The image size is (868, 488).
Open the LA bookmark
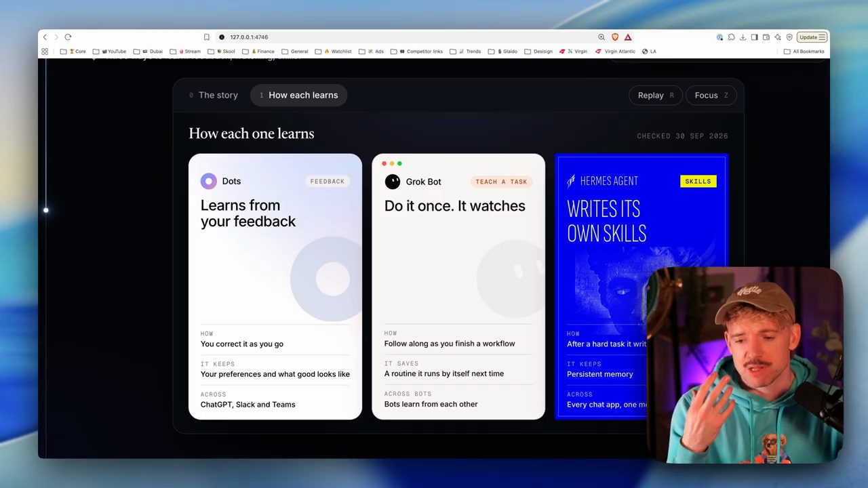[x=649, y=52]
